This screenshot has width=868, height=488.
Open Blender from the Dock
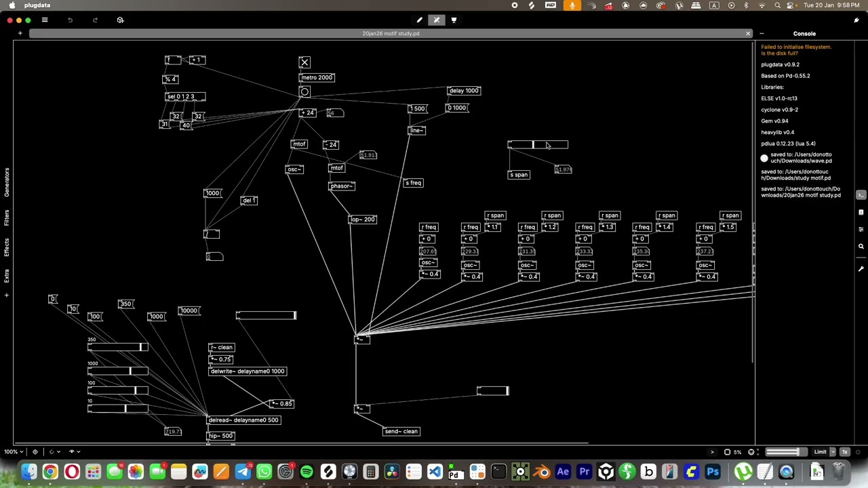tap(541, 472)
